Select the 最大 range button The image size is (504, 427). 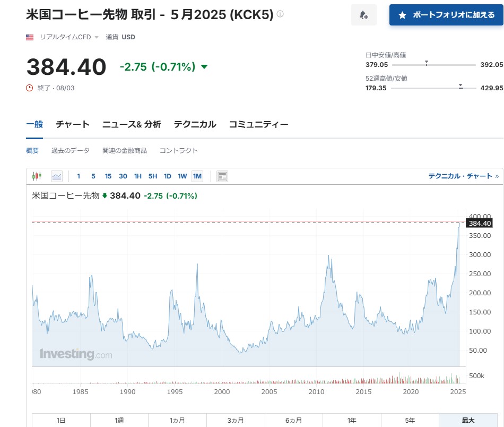pyautogui.click(x=468, y=420)
